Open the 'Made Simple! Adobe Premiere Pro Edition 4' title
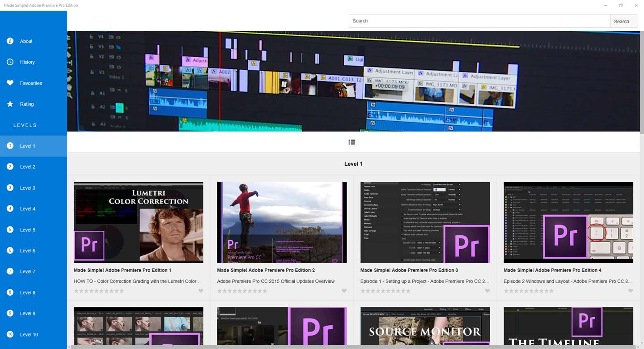This screenshot has height=349, width=644. [552, 270]
